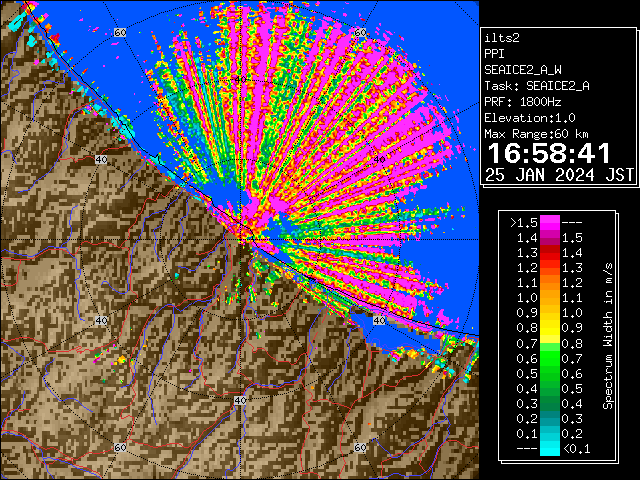Click the "<0.1" legend label

pos(577,449)
